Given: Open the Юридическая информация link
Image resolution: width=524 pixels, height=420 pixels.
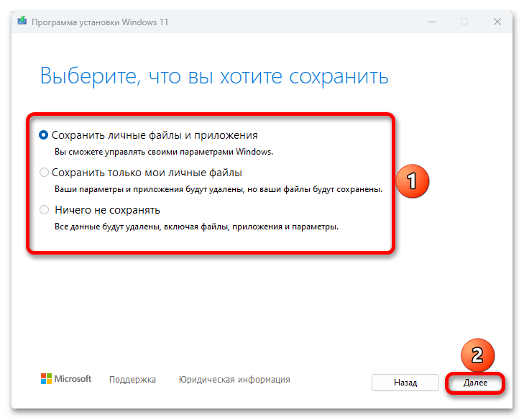Looking at the screenshot, I should [x=234, y=380].
